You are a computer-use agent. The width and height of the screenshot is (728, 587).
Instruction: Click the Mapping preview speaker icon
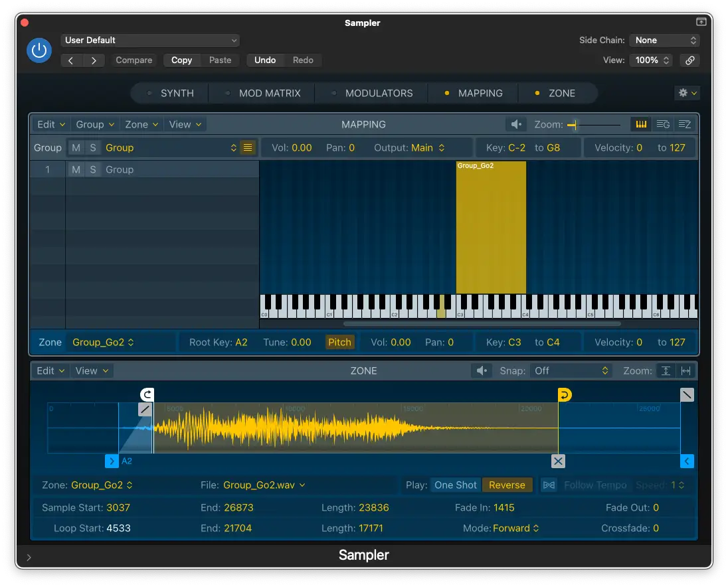tap(515, 125)
